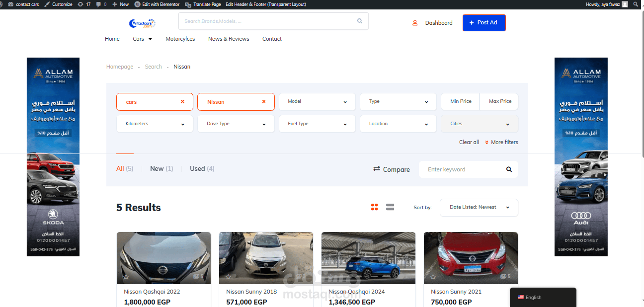Remove the Nissan filter with its X

pyautogui.click(x=264, y=102)
